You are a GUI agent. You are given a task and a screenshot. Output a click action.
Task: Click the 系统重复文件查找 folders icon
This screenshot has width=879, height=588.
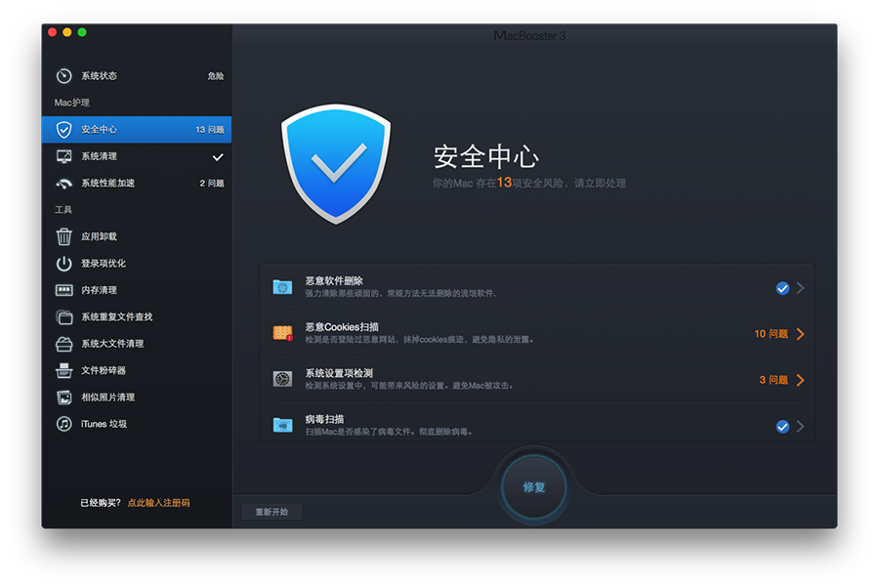click(63, 317)
